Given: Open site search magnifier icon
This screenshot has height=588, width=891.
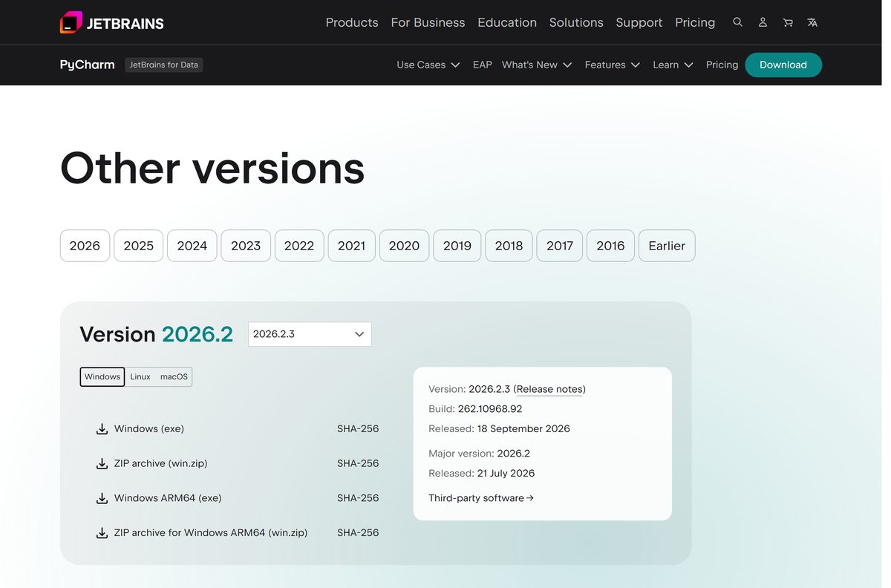Looking at the screenshot, I should click(737, 22).
